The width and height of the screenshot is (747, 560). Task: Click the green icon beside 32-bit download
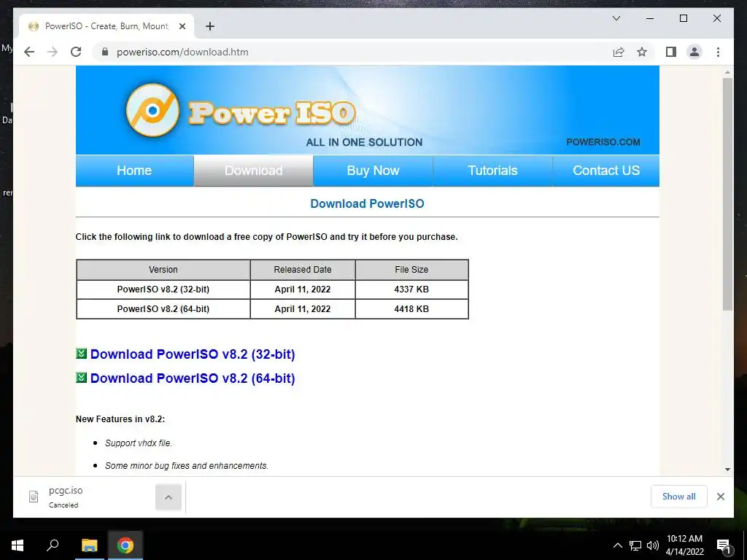pos(82,354)
